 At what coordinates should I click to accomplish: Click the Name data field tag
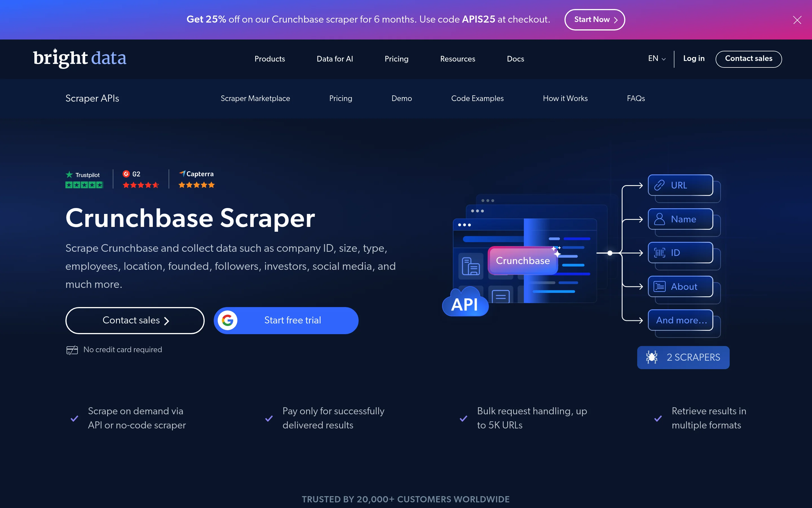pyautogui.click(x=680, y=219)
